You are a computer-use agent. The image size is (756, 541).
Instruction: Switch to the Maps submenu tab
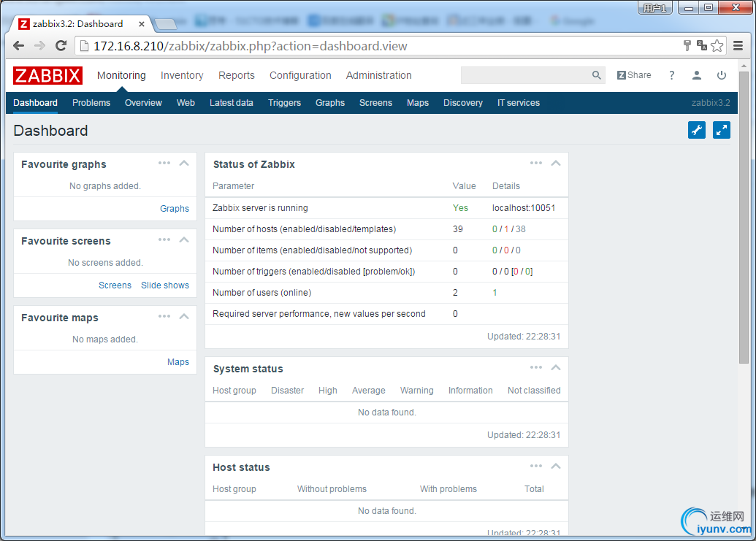click(x=418, y=103)
